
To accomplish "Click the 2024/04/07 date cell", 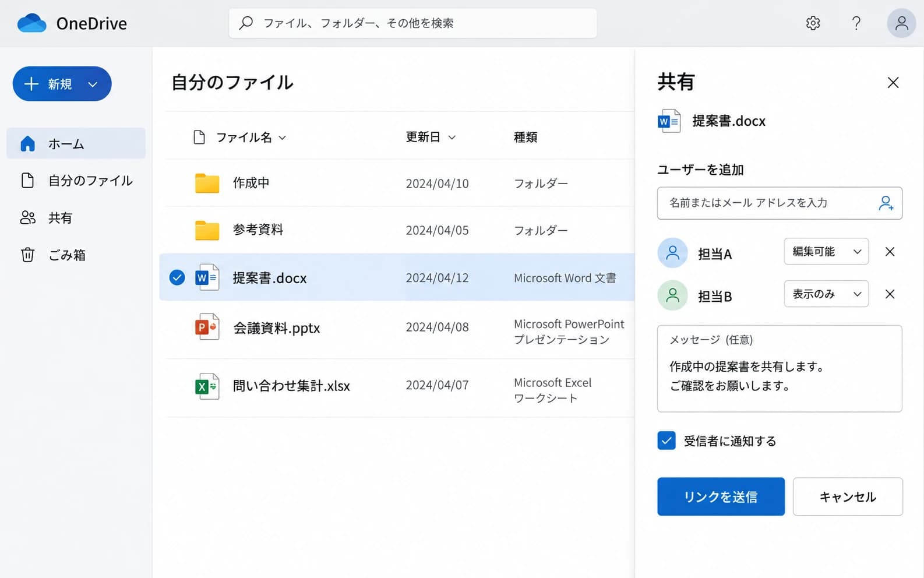I will [x=437, y=385].
